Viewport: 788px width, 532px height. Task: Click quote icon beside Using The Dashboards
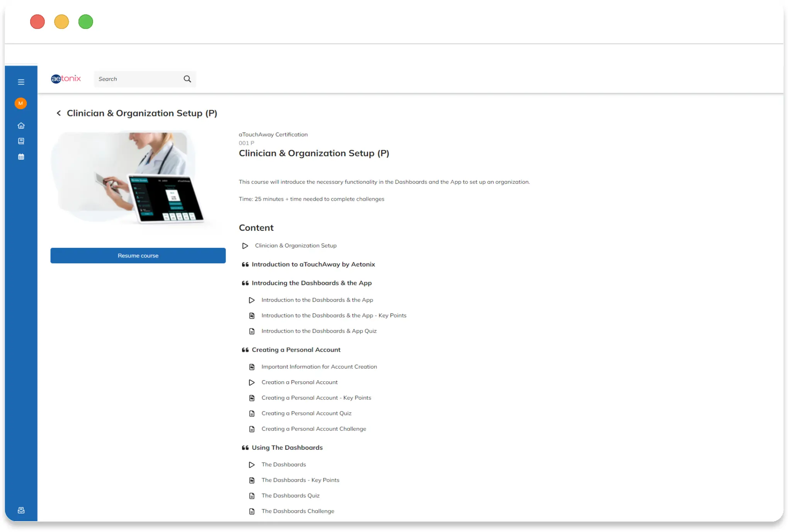tap(245, 448)
